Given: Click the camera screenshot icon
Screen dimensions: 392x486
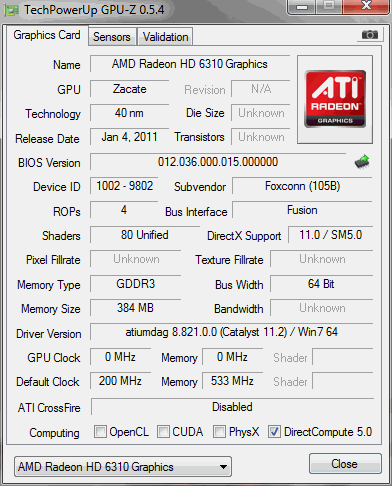Looking at the screenshot, I should click(x=370, y=34).
